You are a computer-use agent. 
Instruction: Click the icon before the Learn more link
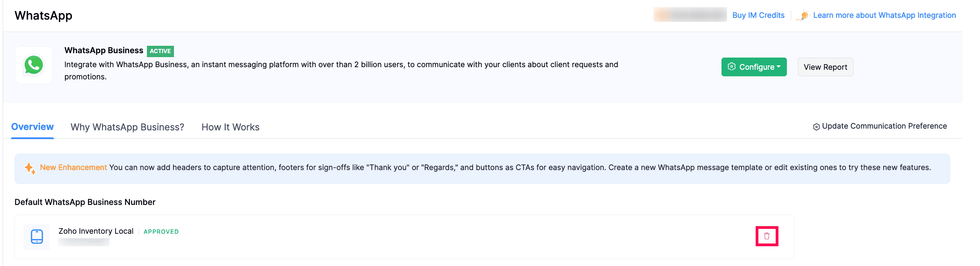coord(803,16)
